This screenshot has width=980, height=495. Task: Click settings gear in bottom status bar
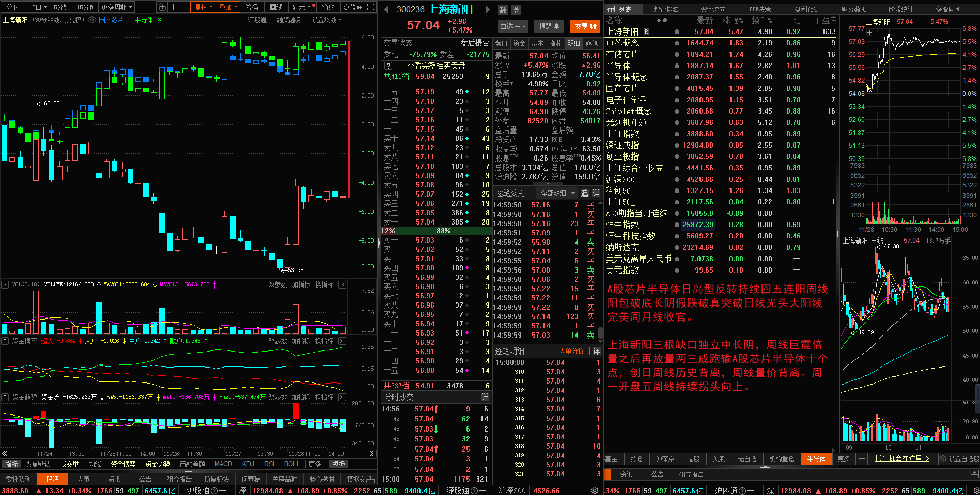pyautogui.click(x=595, y=491)
